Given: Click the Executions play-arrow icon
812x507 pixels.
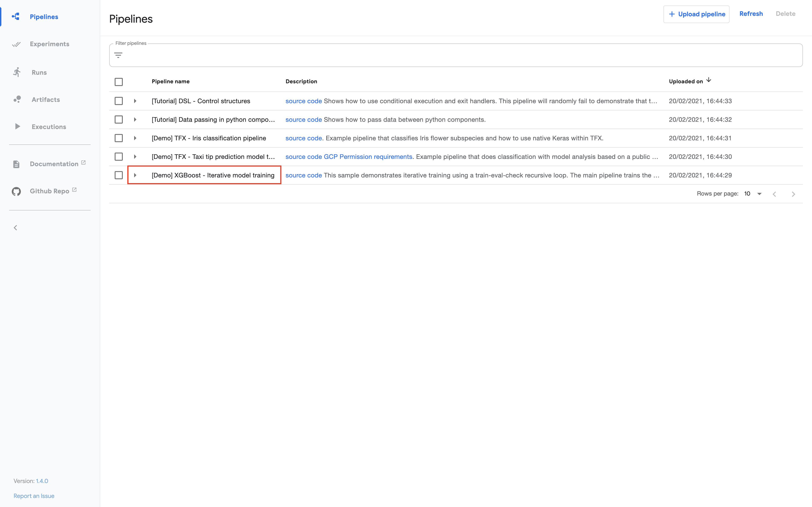Looking at the screenshot, I should pyautogui.click(x=17, y=127).
